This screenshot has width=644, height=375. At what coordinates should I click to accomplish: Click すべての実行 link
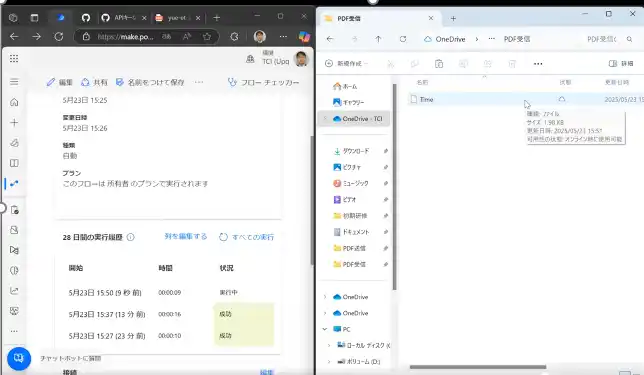tap(246, 237)
